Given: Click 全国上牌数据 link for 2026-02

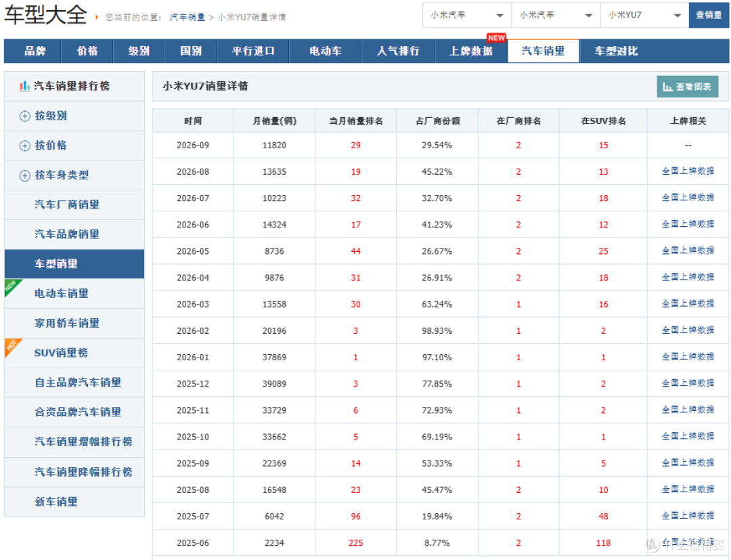Looking at the screenshot, I should pos(688,330).
